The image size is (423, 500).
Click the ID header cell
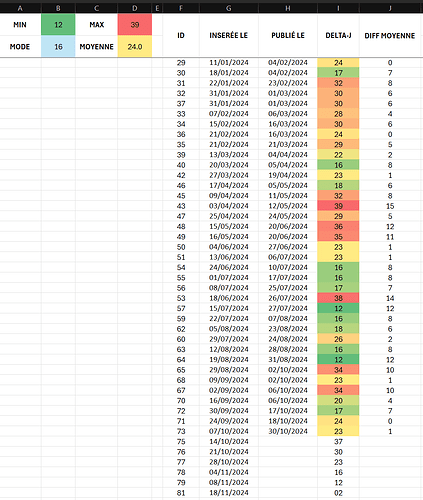pos(181,35)
